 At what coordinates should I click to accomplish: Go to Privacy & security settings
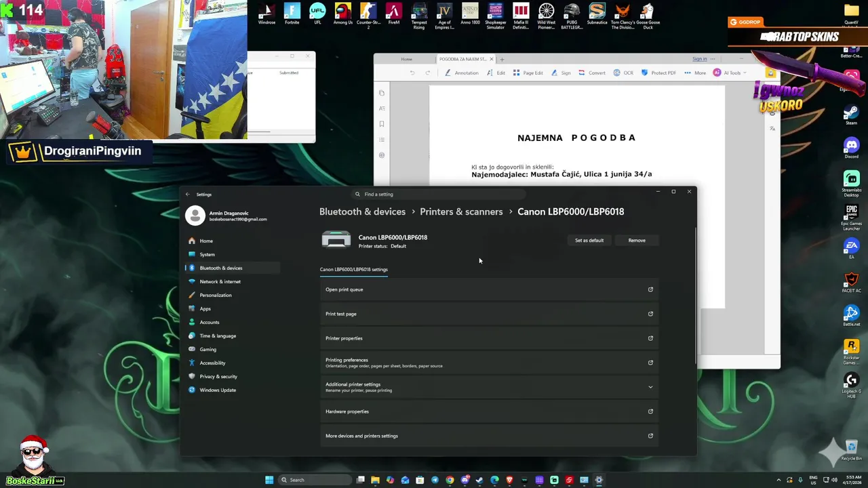232,376
